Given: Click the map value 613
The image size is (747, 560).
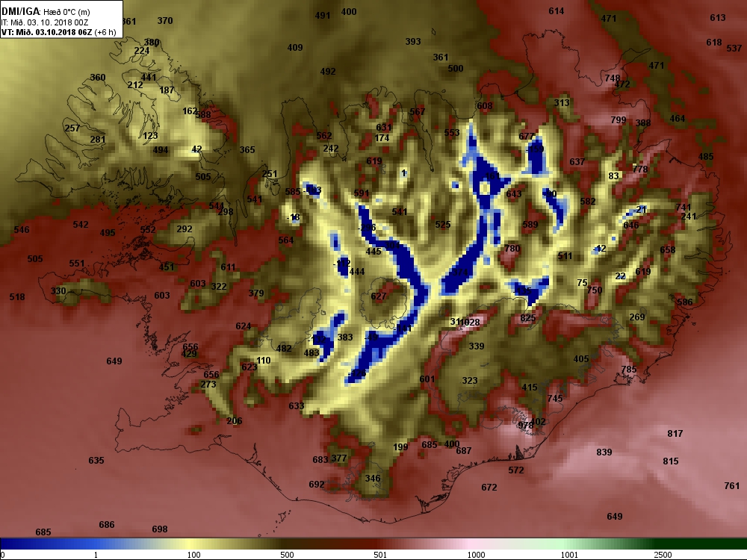Looking at the screenshot, I should (718, 18).
